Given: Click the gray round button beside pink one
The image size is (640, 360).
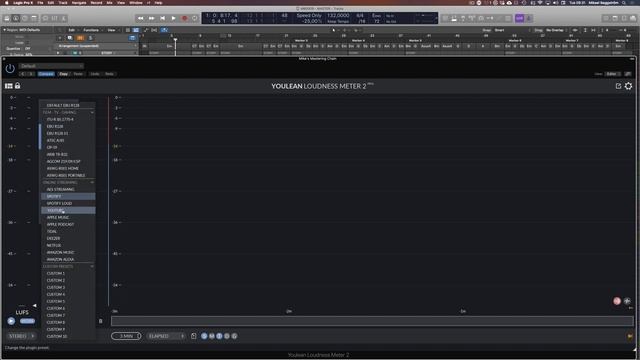Looking at the screenshot, I should tap(627, 301).
